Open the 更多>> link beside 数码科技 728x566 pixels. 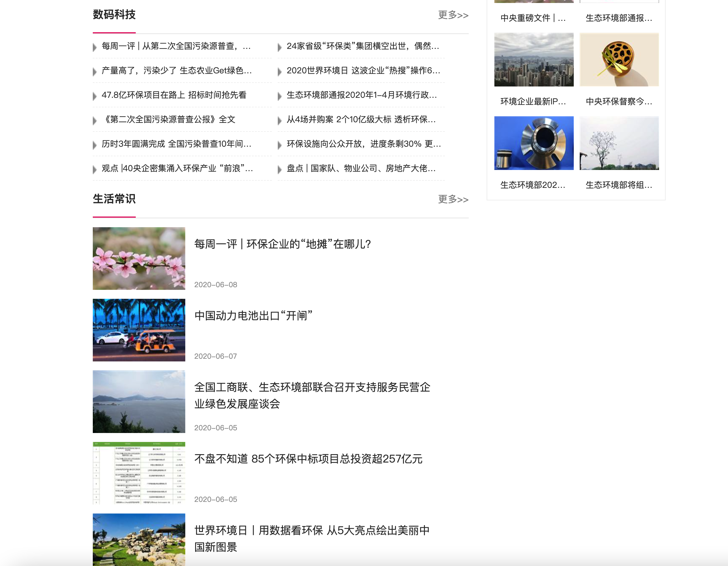pos(453,15)
